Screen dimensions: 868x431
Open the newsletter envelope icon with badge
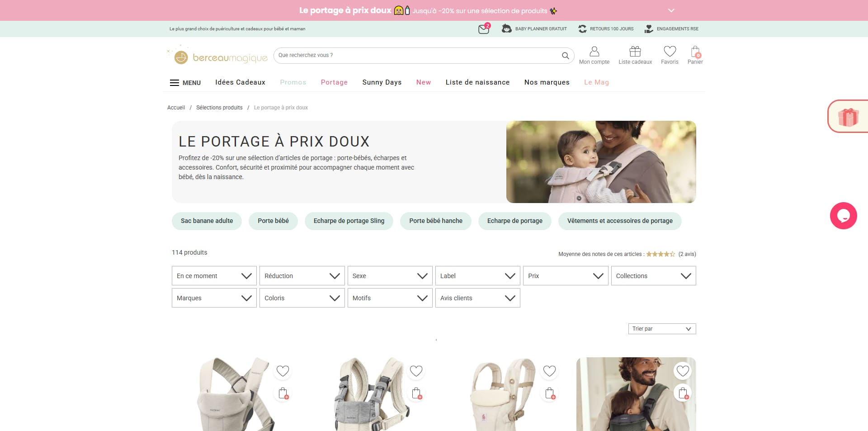(484, 29)
